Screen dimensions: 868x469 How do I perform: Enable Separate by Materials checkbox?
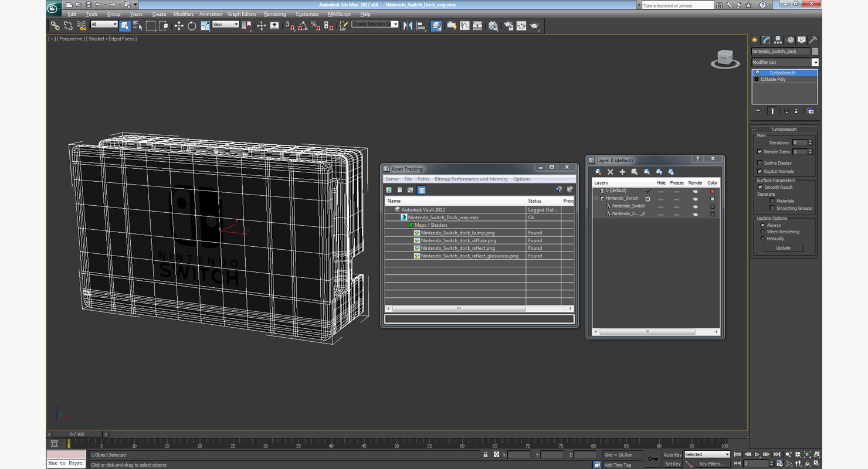pyautogui.click(x=772, y=200)
